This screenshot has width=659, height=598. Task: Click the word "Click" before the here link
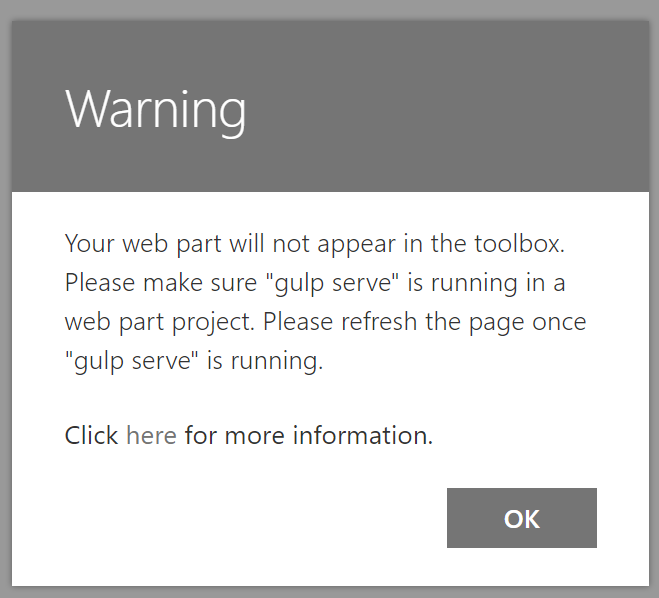[92, 435]
